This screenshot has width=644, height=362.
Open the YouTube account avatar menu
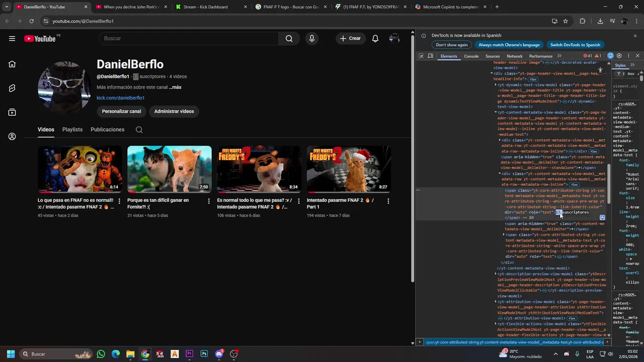pyautogui.click(x=394, y=38)
